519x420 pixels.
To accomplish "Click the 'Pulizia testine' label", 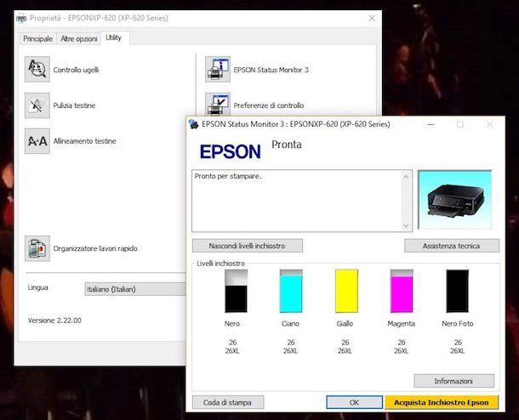I will point(75,105).
